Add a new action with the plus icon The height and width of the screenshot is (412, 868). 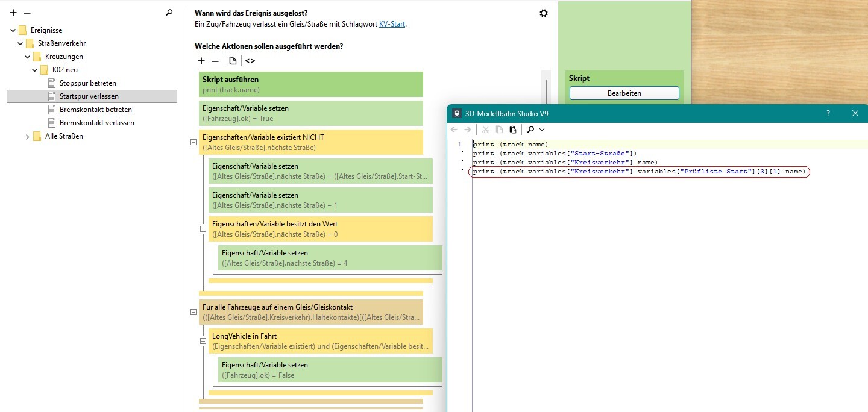(201, 61)
